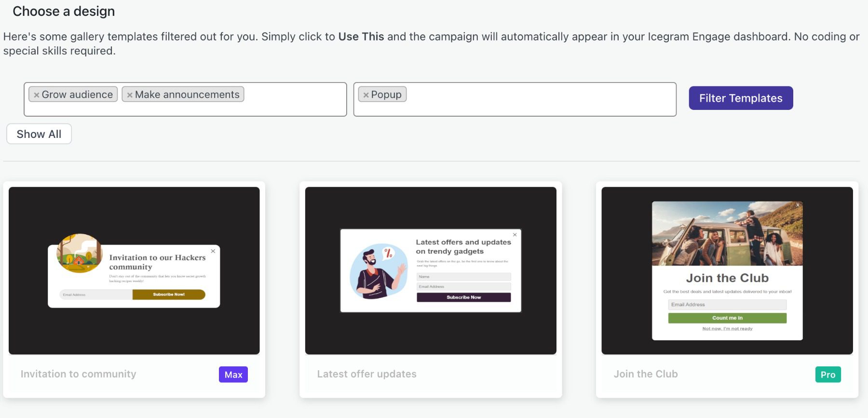The image size is (868, 418).
Task: Click the Invitation to community title
Action: 78,374
